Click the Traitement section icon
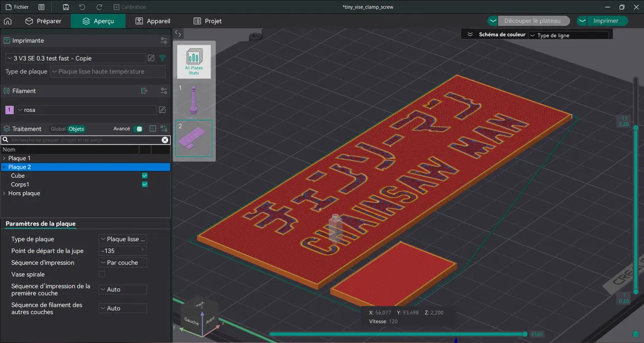Image resolution: width=644 pixels, height=343 pixels. (7, 129)
